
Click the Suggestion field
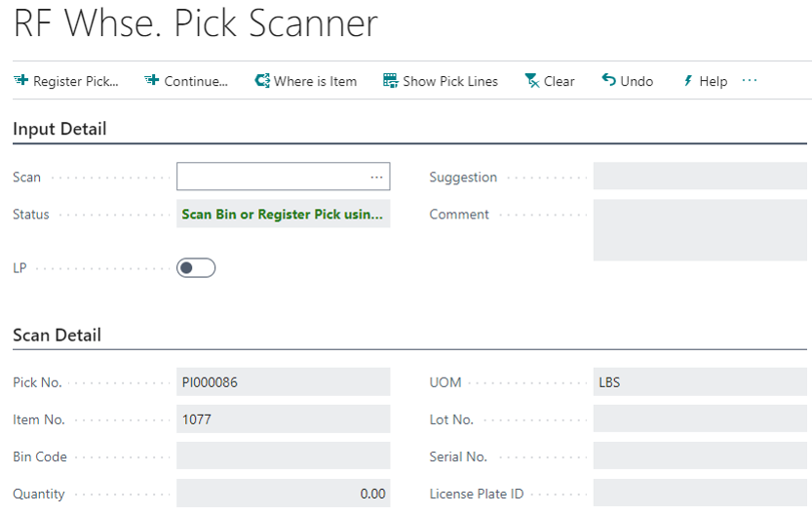[699, 177]
